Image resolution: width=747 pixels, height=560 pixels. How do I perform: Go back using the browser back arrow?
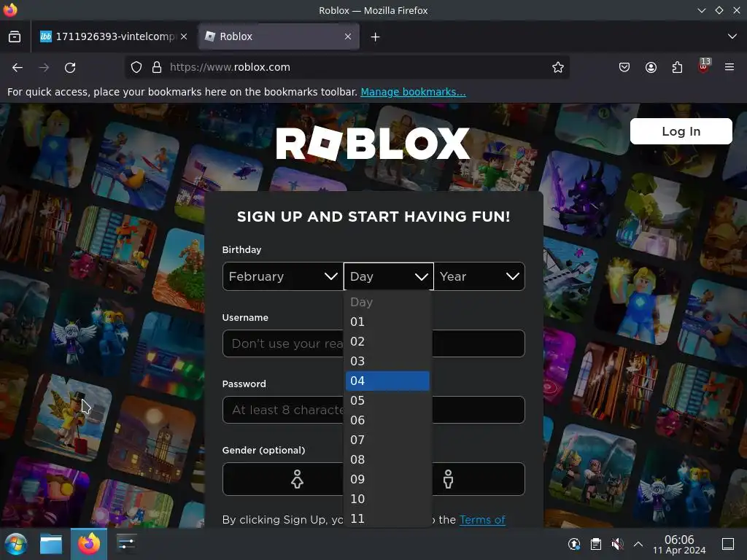[x=18, y=68]
